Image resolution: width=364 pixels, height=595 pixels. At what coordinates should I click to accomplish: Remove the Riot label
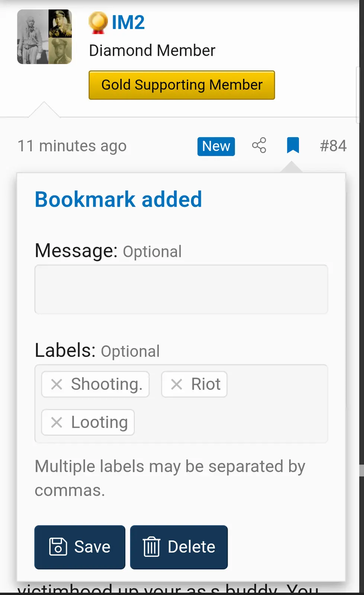tap(177, 384)
